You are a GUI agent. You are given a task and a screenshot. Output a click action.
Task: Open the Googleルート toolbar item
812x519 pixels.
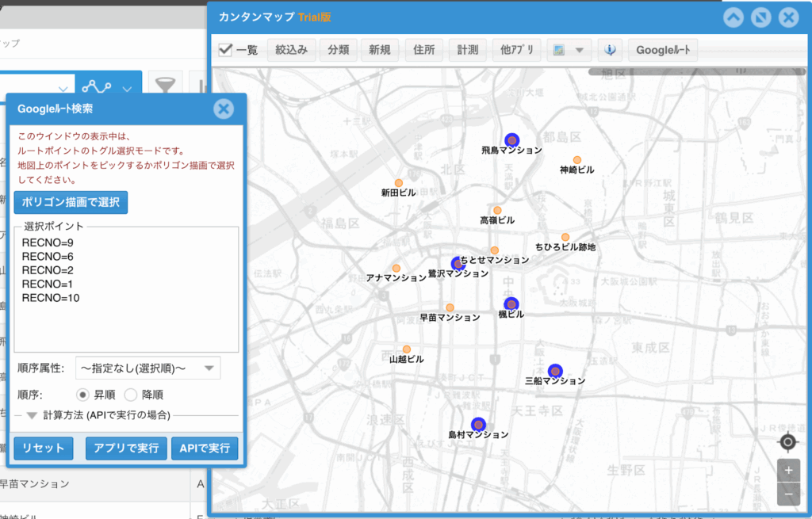[x=663, y=50]
